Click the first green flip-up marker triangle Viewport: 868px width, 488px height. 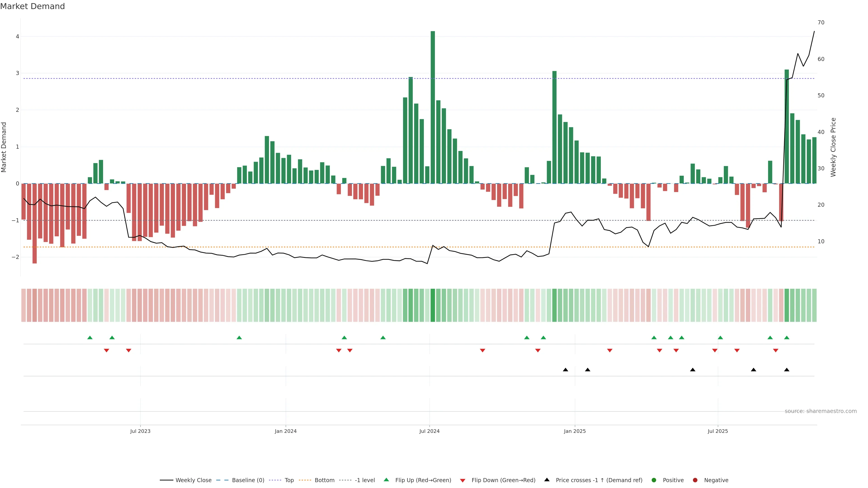[x=90, y=338]
